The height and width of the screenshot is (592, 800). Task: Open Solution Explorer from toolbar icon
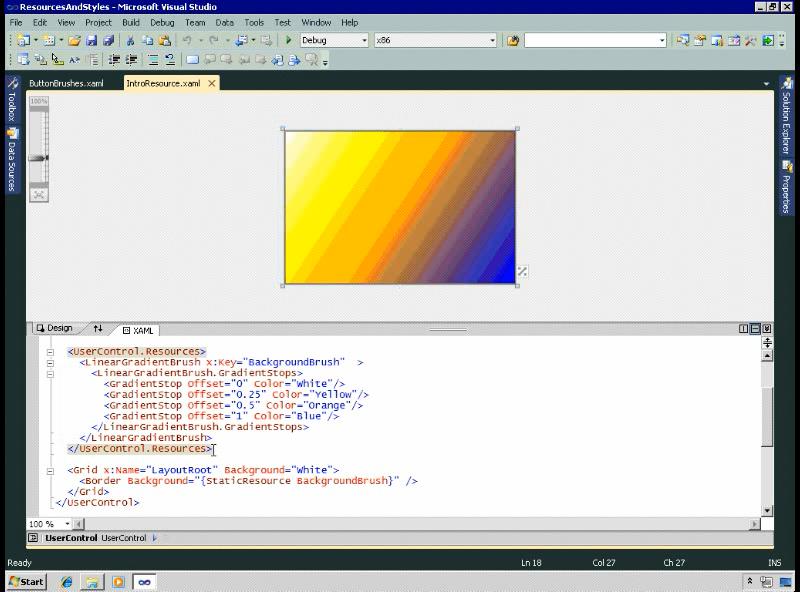pos(683,40)
